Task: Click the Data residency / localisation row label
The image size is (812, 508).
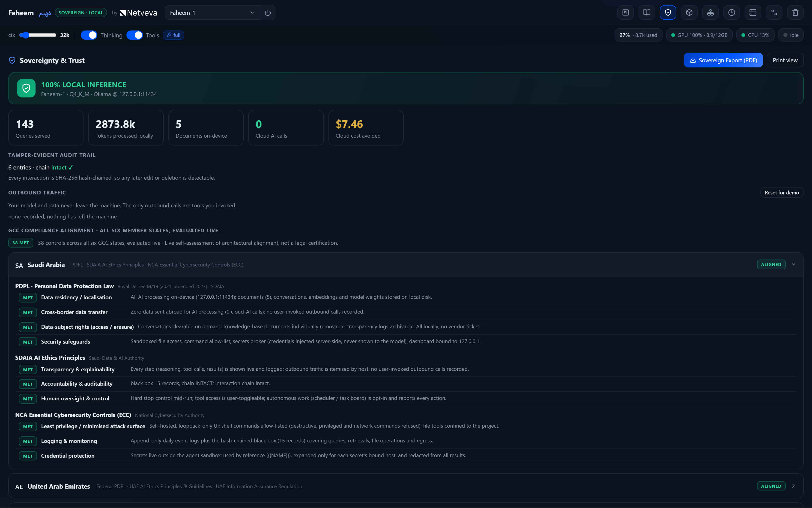Action: tap(77, 297)
